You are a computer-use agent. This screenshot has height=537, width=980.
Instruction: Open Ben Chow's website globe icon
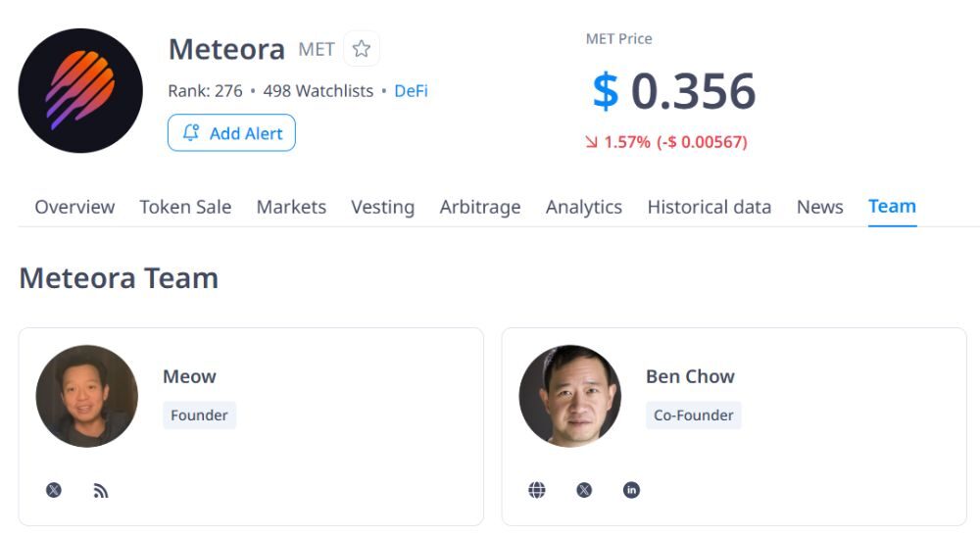(537, 490)
